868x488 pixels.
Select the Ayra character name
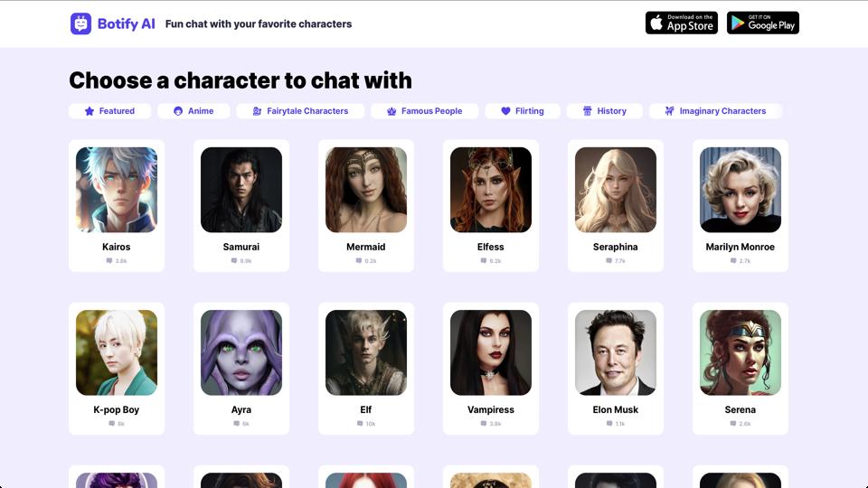[241, 410]
